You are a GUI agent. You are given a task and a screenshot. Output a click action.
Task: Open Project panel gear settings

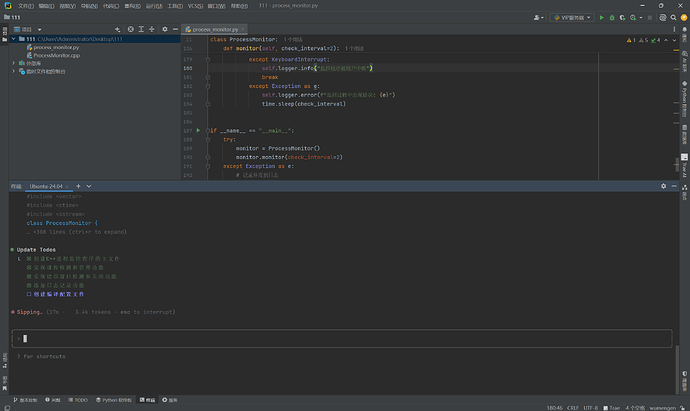(x=165, y=29)
